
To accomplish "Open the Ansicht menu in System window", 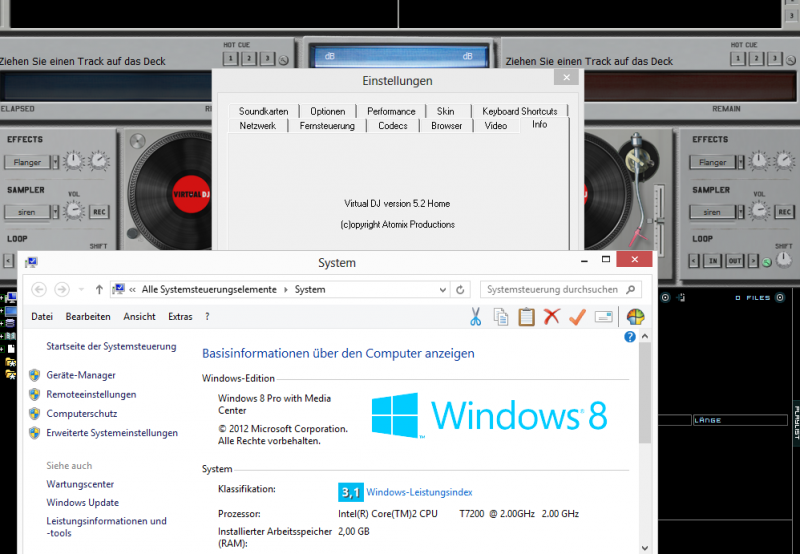I will point(139,317).
